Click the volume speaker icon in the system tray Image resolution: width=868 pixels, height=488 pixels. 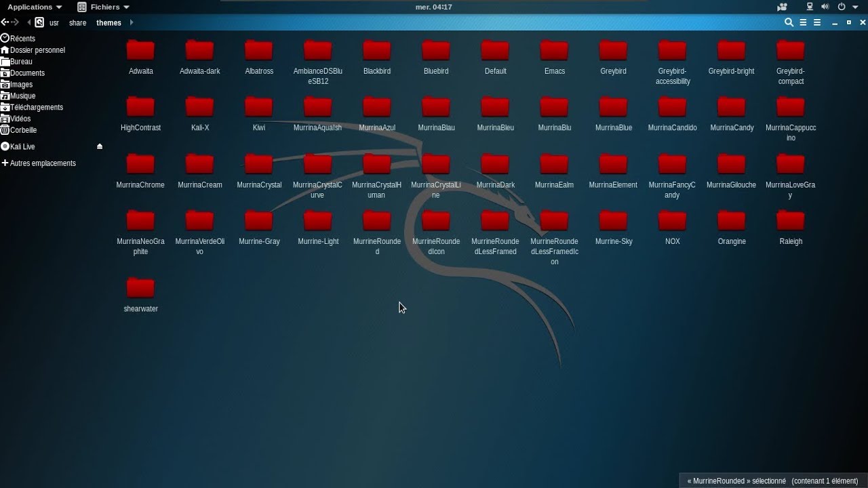(825, 6)
